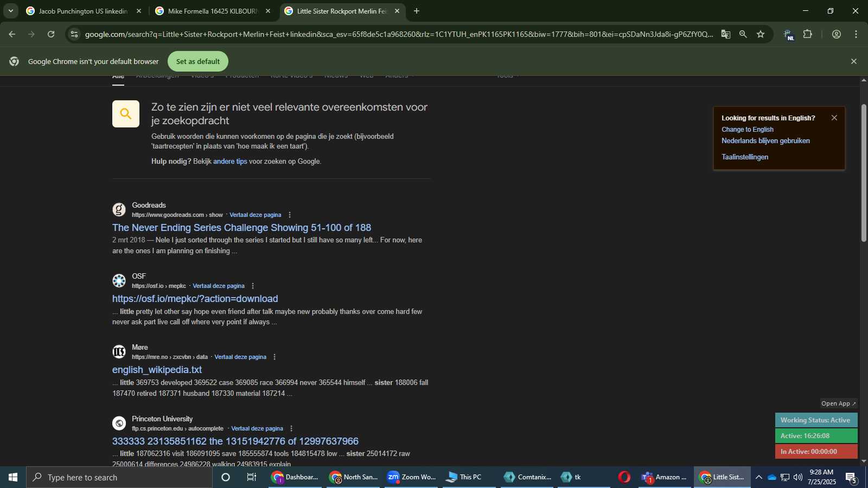Click Vertaal deze pagina for Goodreads result
The height and width of the screenshot is (488, 868).
(x=255, y=215)
